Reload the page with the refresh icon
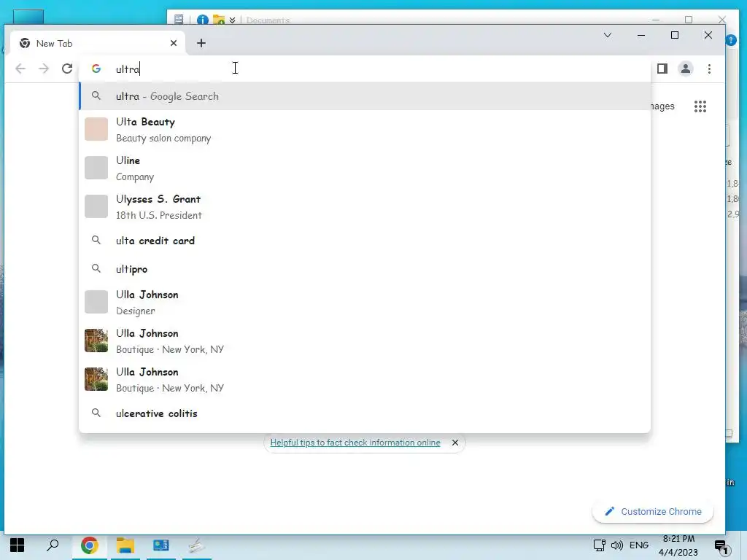 point(67,69)
